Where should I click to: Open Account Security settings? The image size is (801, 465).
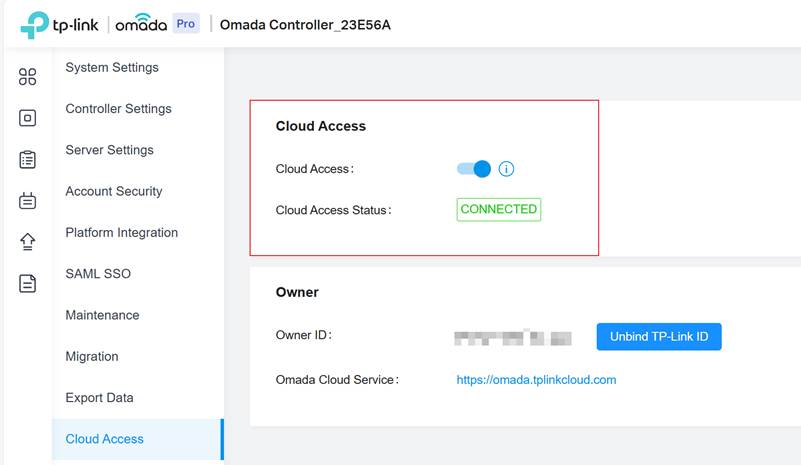[113, 191]
